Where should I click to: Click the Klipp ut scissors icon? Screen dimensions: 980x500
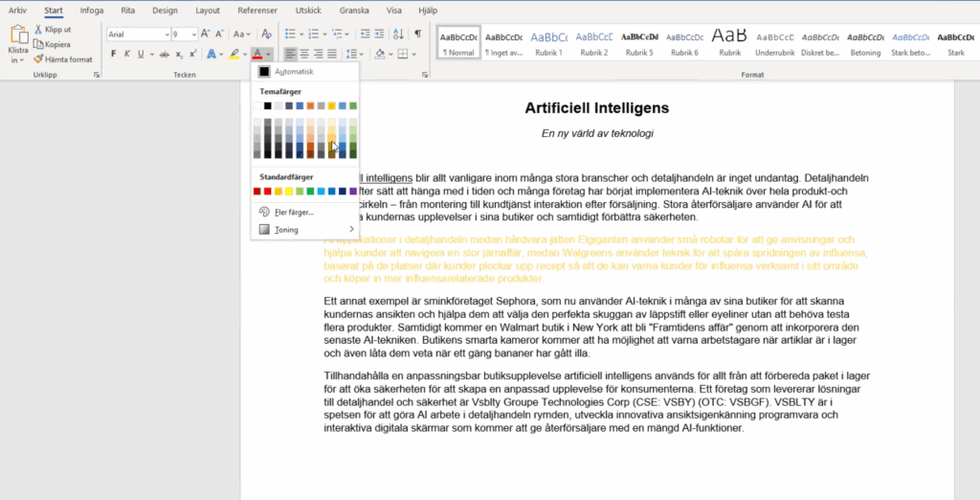pos(38,30)
